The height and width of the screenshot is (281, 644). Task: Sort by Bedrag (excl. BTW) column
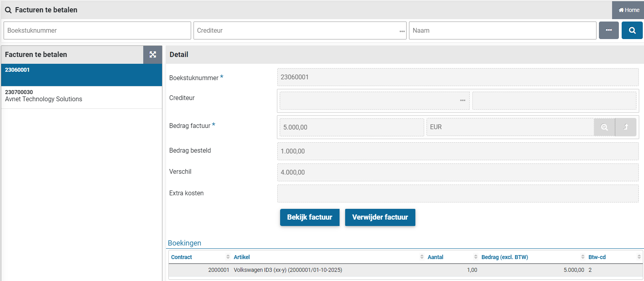click(504, 257)
